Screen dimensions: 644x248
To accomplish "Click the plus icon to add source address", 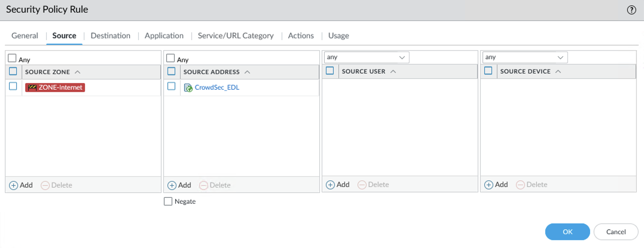I will [172, 185].
